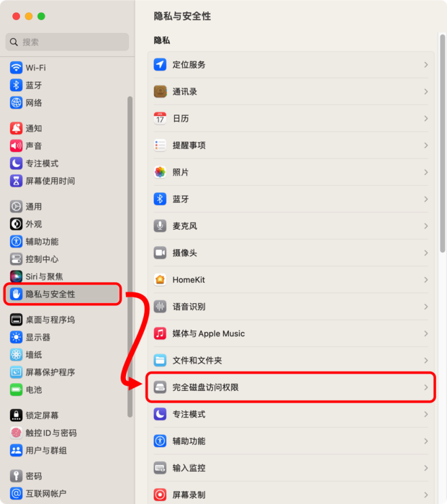The height and width of the screenshot is (504, 447).
Task: Click the 搜索 search field
Action: pos(67,42)
